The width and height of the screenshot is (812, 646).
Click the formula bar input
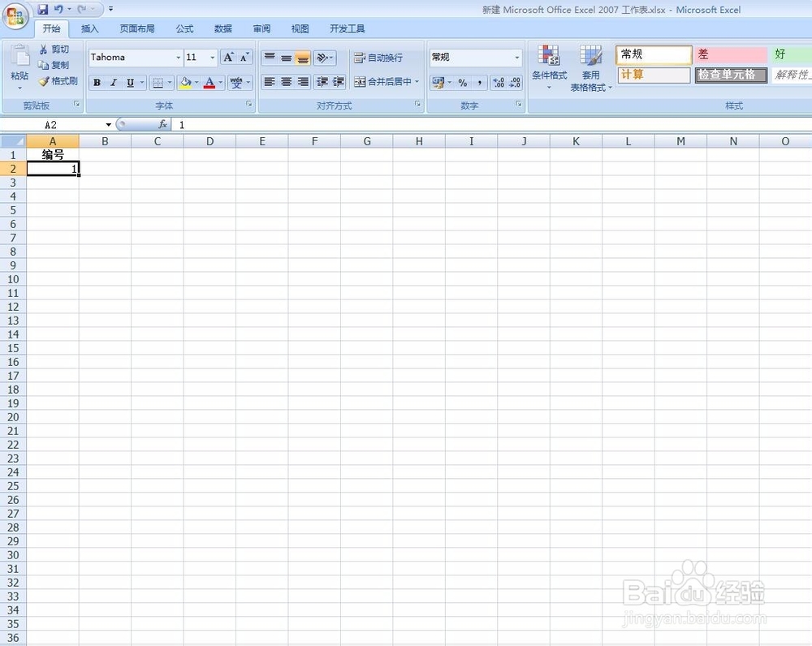pos(492,125)
